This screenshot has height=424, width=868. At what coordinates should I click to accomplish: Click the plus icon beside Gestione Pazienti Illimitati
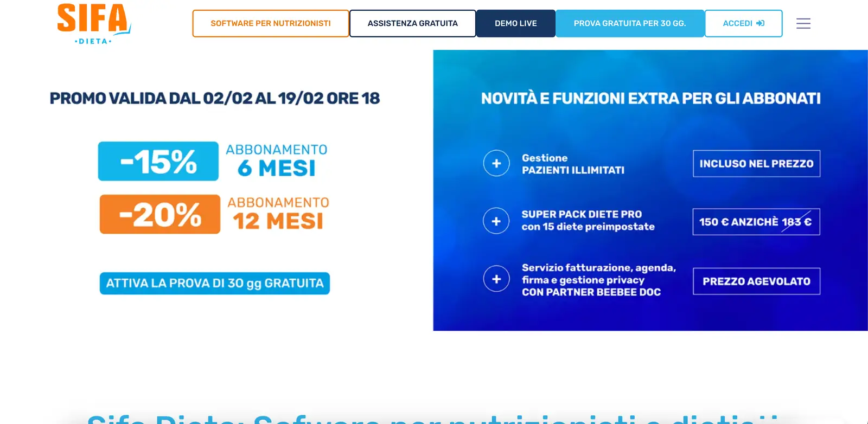click(496, 163)
